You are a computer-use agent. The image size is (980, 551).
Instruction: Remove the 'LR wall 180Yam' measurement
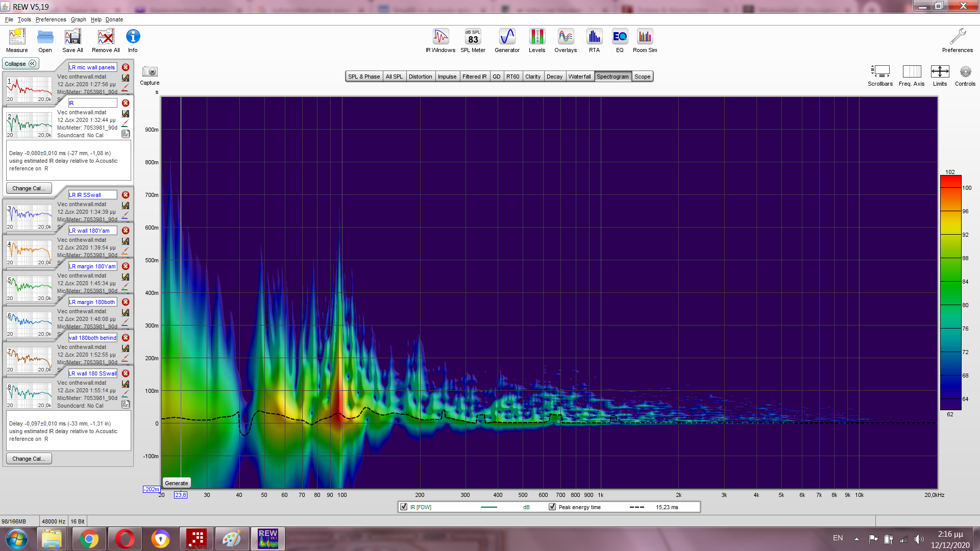coord(126,231)
